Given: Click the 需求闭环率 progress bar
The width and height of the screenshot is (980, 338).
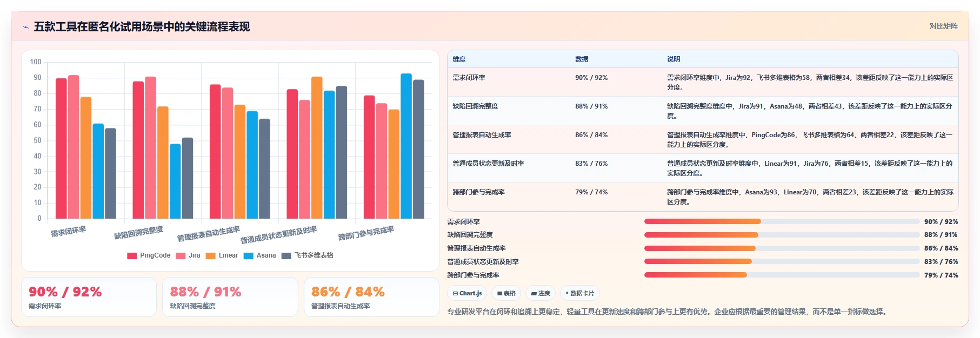Looking at the screenshot, I should [x=782, y=221].
